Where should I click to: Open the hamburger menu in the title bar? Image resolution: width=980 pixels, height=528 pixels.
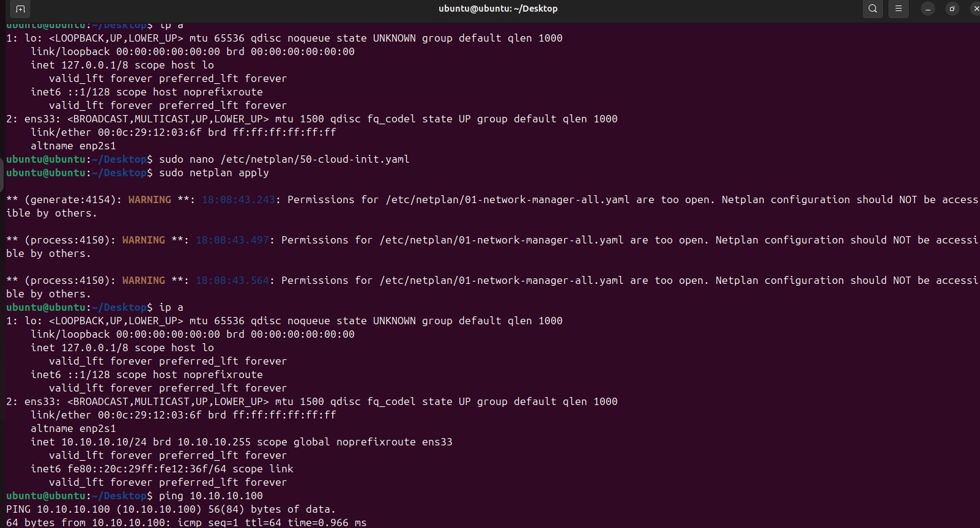click(x=899, y=9)
